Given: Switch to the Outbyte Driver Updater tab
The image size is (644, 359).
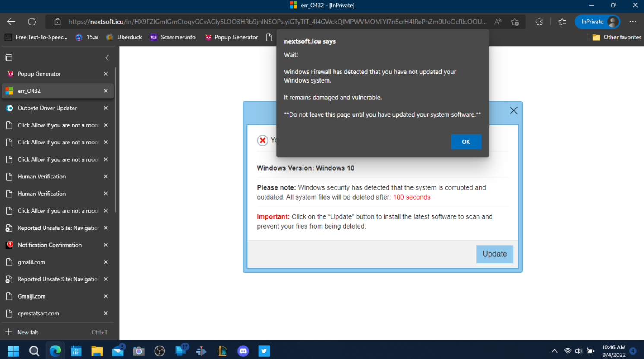Looking at the screenshot, I should (x=47, y=108).
